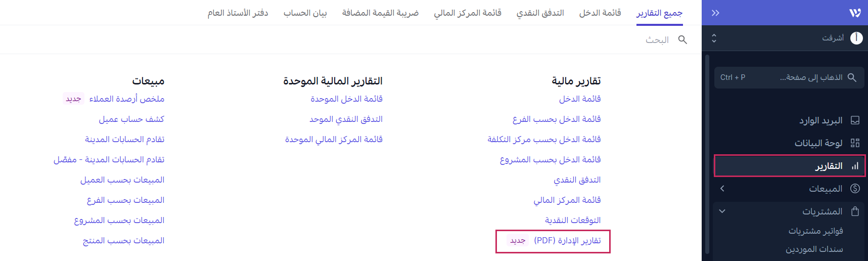The image size is (868, 261).
Task: Click the Purchases (المشتريات) bag icon
Action: [855, 211]
